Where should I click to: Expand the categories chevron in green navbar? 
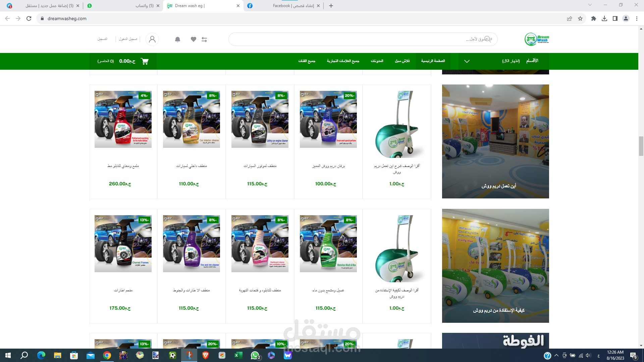[467, 61]
